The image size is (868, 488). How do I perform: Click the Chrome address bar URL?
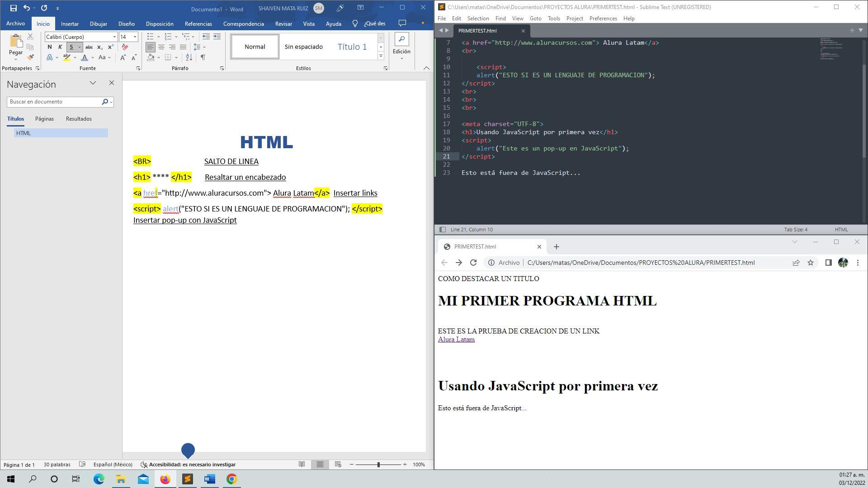coord(641,263)
